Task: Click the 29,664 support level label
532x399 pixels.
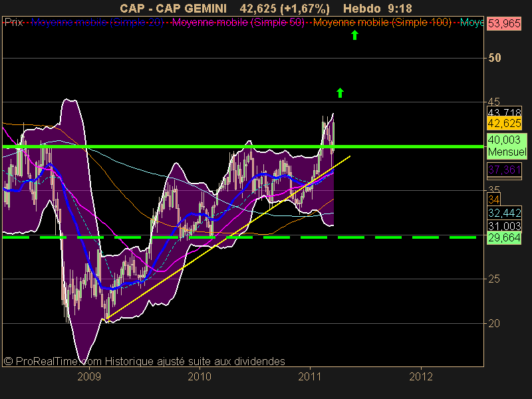Action: [x=504, y=238]
